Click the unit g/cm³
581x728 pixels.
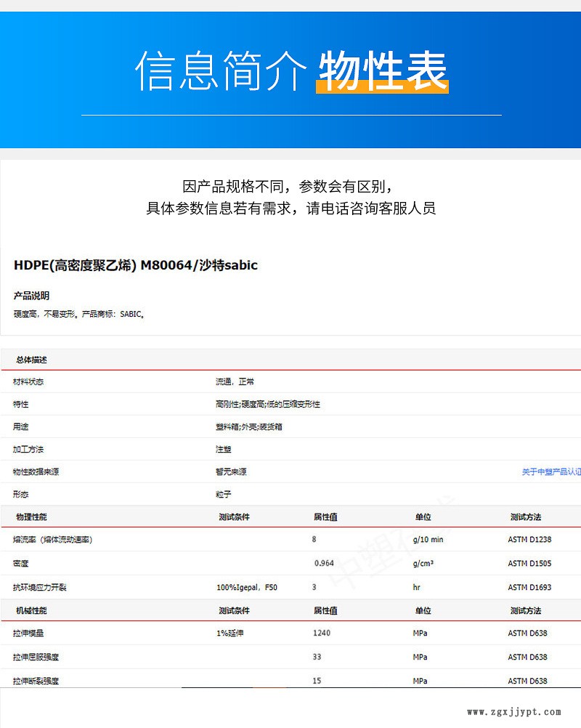[423, 564]
